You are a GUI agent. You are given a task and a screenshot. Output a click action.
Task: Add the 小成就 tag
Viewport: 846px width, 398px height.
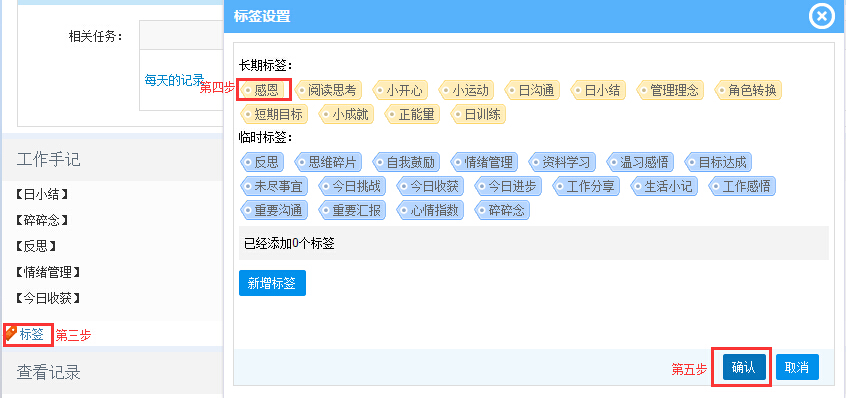346,114
